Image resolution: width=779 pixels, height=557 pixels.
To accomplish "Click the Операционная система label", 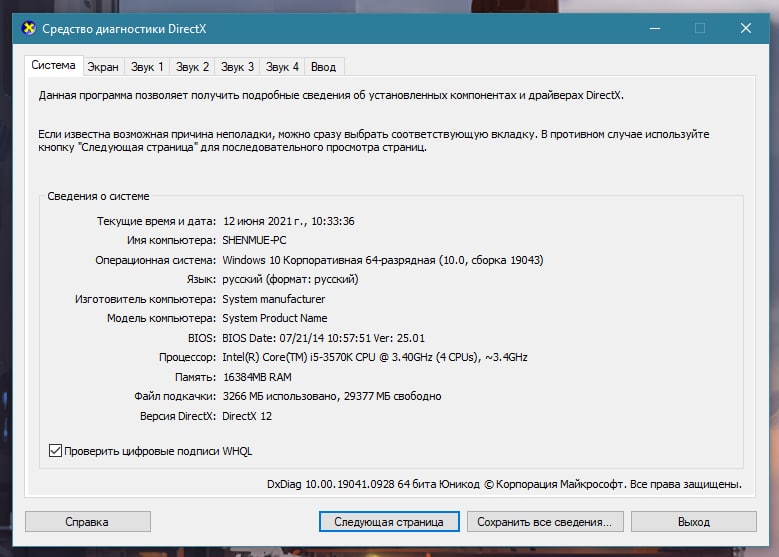I will click(156, 260).
